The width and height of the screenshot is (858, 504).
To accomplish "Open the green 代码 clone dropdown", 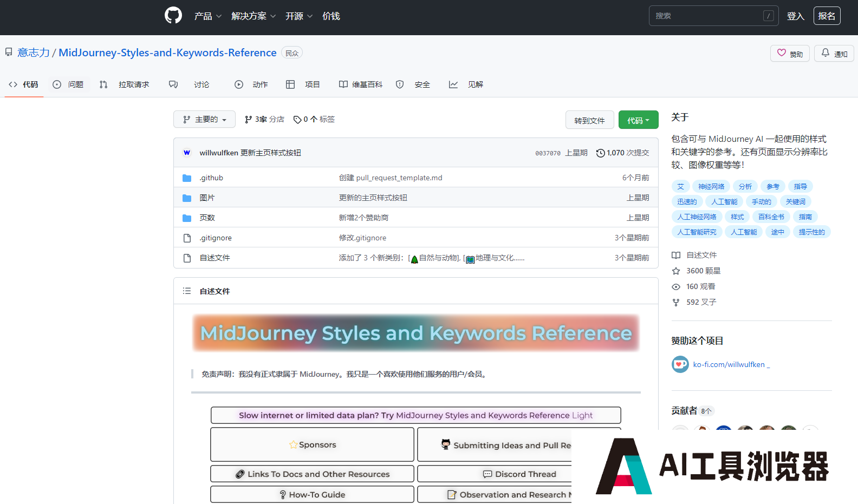I will point(638,120).
